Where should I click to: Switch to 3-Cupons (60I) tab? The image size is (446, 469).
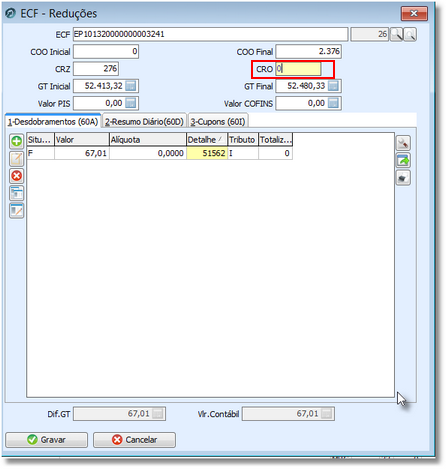click(218, 122)
